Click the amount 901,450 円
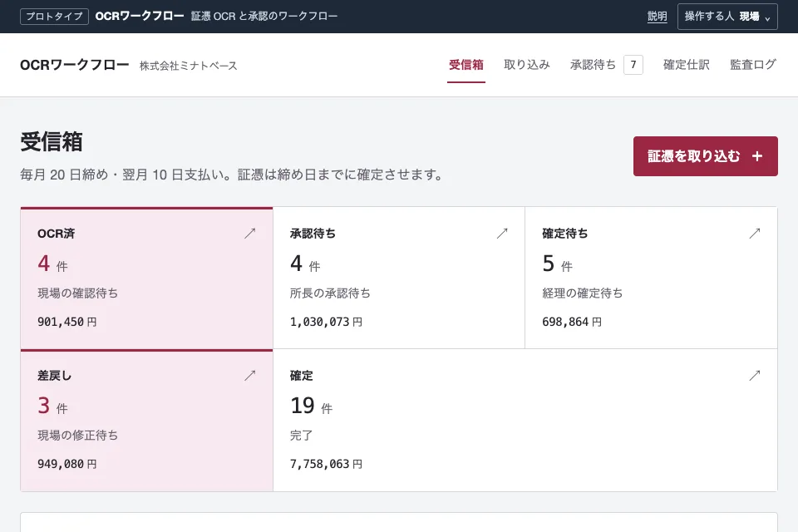The height and width of the screenshot is (532, 798). pyautogui.click(x=67, y=322)
